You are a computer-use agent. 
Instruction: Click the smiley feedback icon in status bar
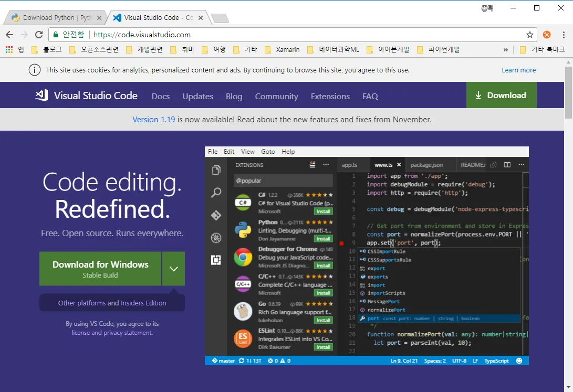[519, 361]
